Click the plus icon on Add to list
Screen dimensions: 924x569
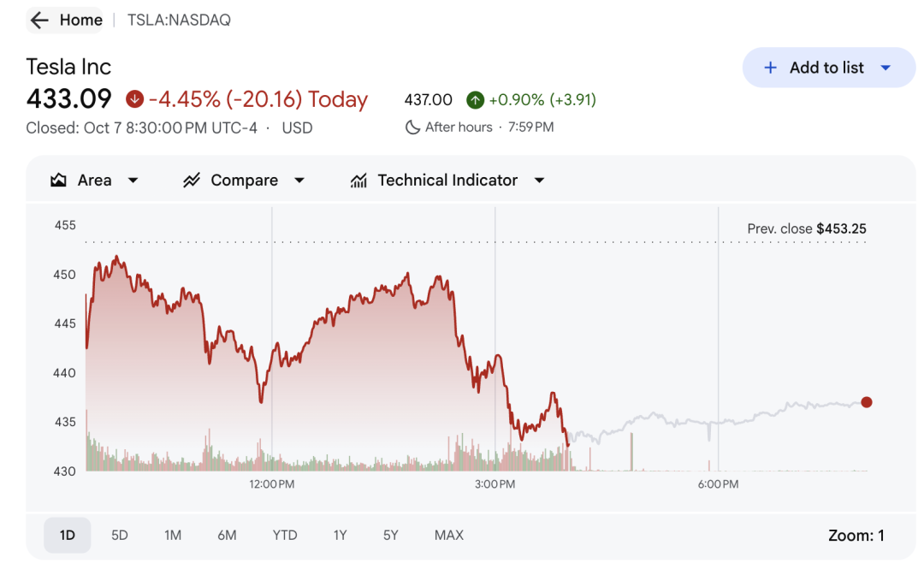(x=770, y=68)
